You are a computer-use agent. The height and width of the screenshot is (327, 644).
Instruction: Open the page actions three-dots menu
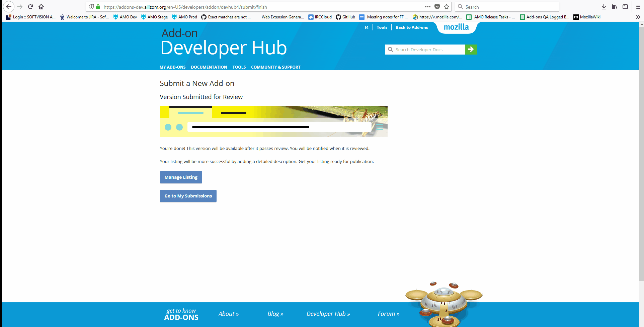428,7
